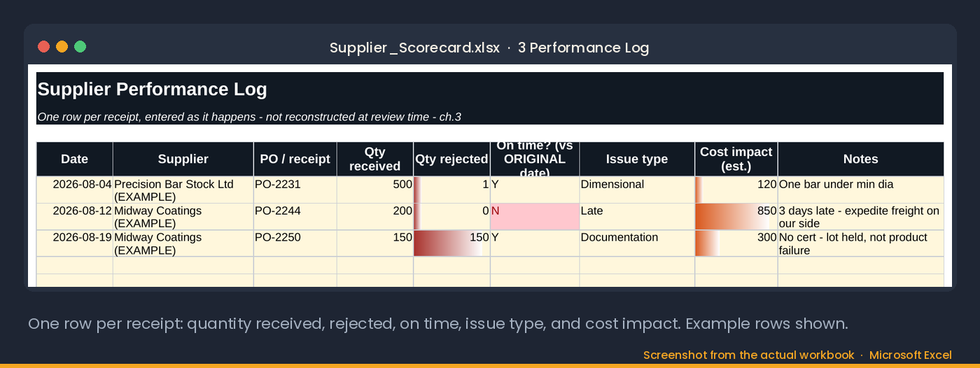980x368 pixels.
Task: Select the date cell 2026-08-19
Action: point(74,243)
